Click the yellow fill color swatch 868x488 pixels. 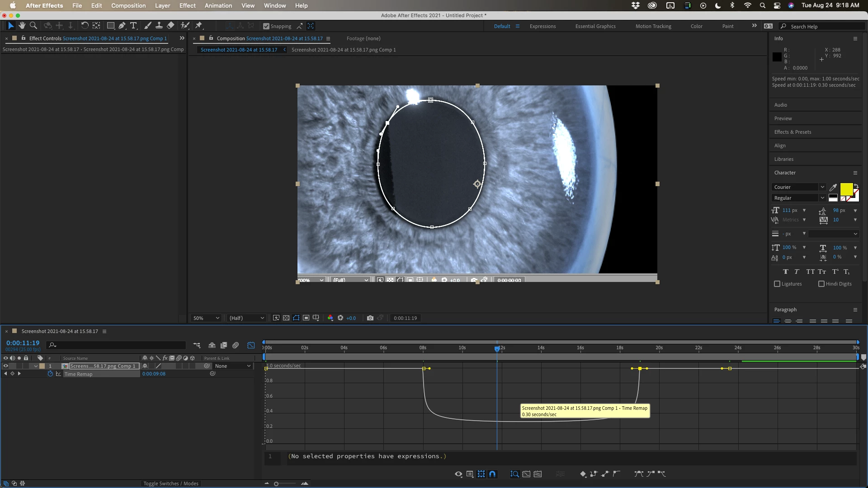[846, 188]
